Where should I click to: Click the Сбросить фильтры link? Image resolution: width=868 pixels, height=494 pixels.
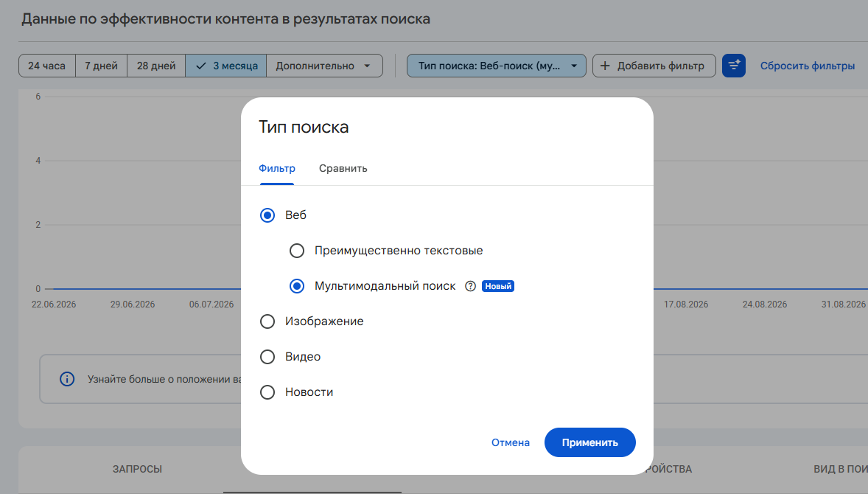807,66
